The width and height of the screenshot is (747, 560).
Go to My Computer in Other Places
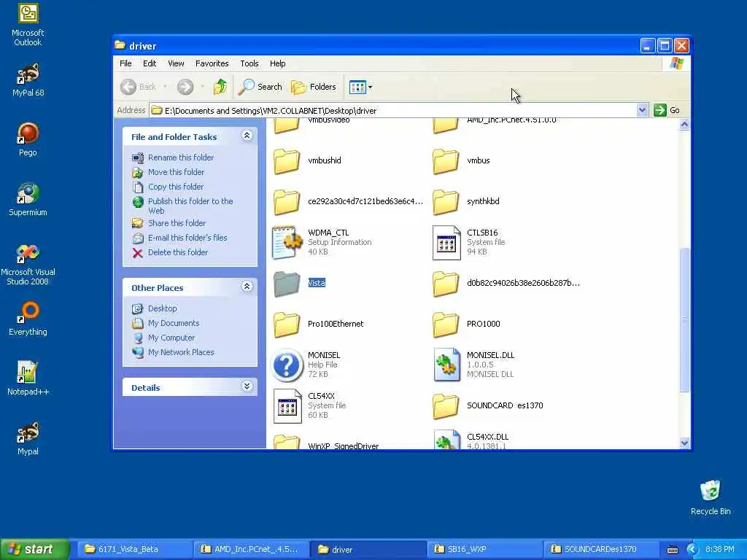tap(171, 338)
